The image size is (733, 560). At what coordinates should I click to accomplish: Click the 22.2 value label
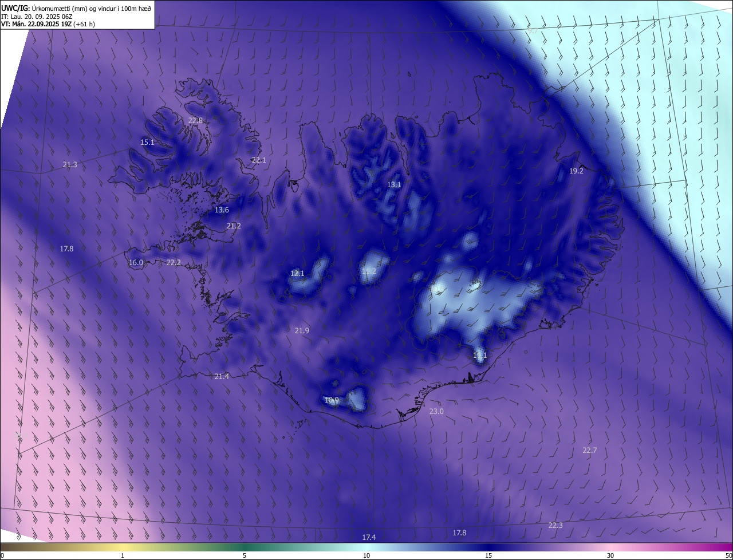click(174, 263)
